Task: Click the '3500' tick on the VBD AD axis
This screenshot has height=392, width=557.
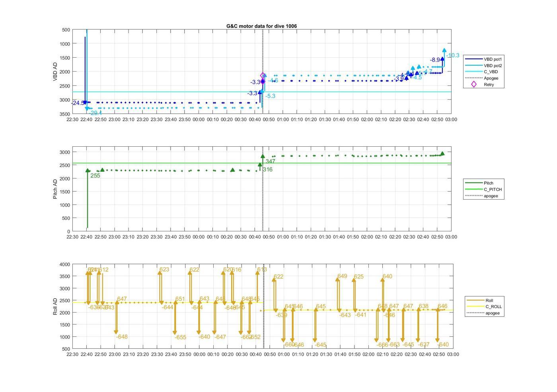Action: coord(65,114)
